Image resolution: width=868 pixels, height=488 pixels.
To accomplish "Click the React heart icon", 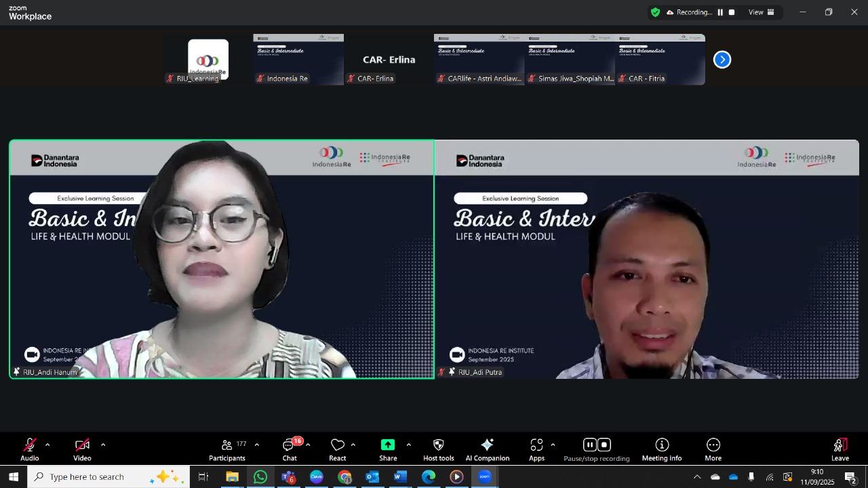I will click(337, 445).
